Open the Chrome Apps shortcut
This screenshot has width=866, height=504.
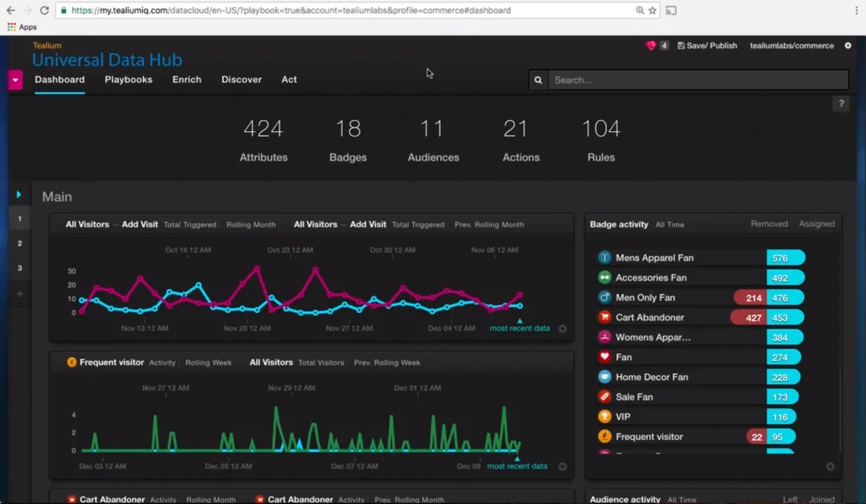point(22,27)
